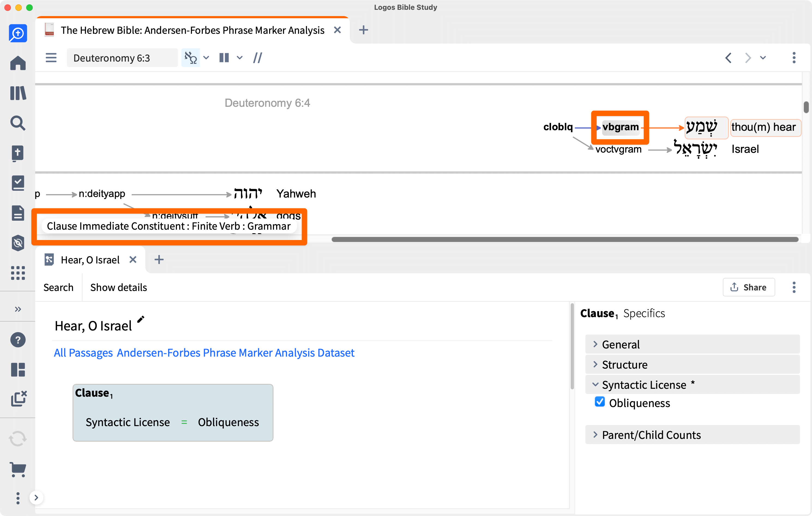Image resolution: width=812 pixels, height=516 pixels.
Task: Click the vbgram node in the syntax graph
Action: [621, 127]
